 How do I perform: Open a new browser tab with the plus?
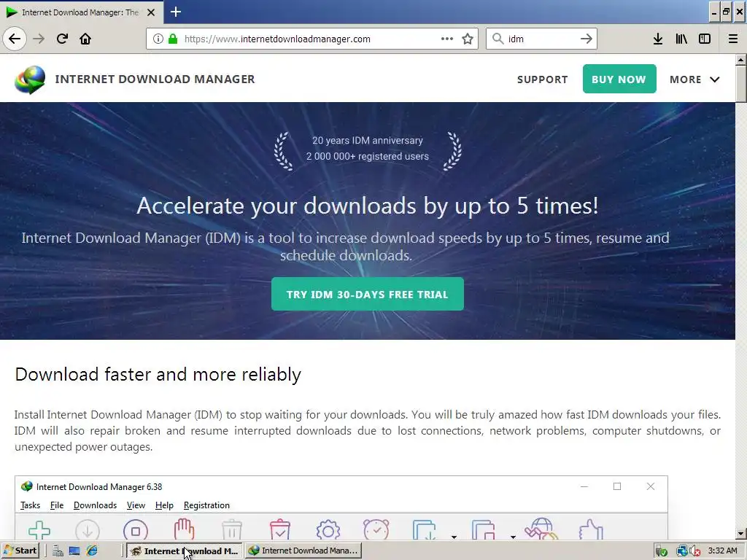(176, 12)
